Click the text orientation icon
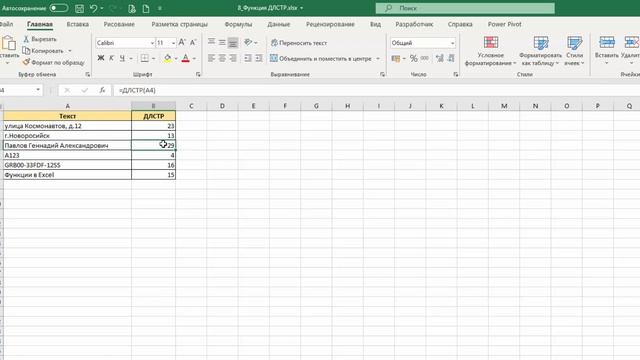640x360 pixels. click(248, 42)
